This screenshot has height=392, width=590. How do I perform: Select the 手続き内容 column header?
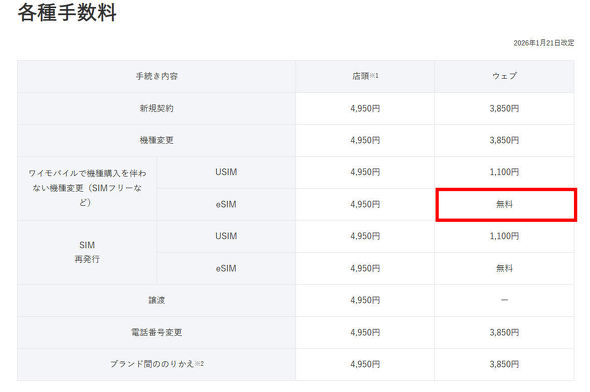point(157,76)
